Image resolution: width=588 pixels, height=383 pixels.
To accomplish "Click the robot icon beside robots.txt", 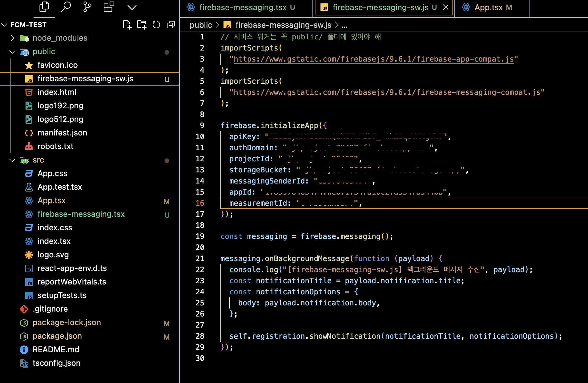I will point(29,146).
